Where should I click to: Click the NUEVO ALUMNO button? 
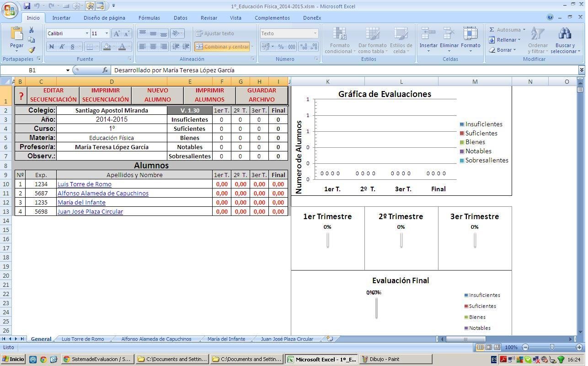coord(158,95)
